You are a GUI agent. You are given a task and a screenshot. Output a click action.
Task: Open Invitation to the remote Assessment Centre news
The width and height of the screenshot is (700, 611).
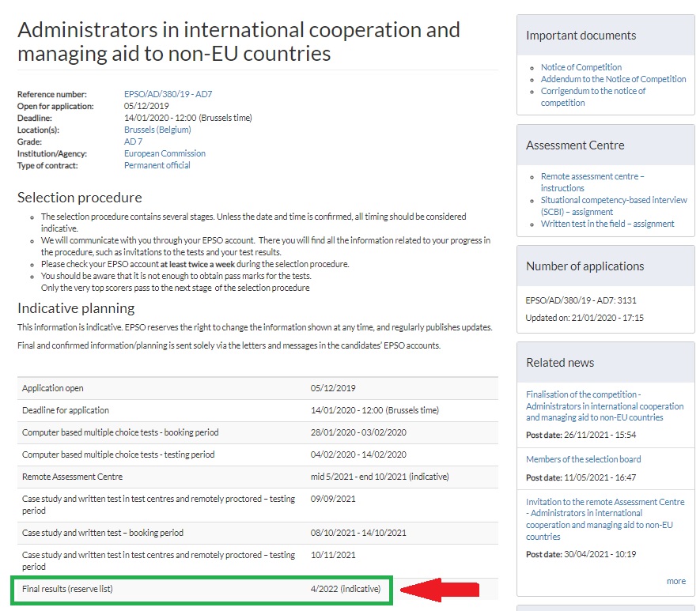click(605, 519)
